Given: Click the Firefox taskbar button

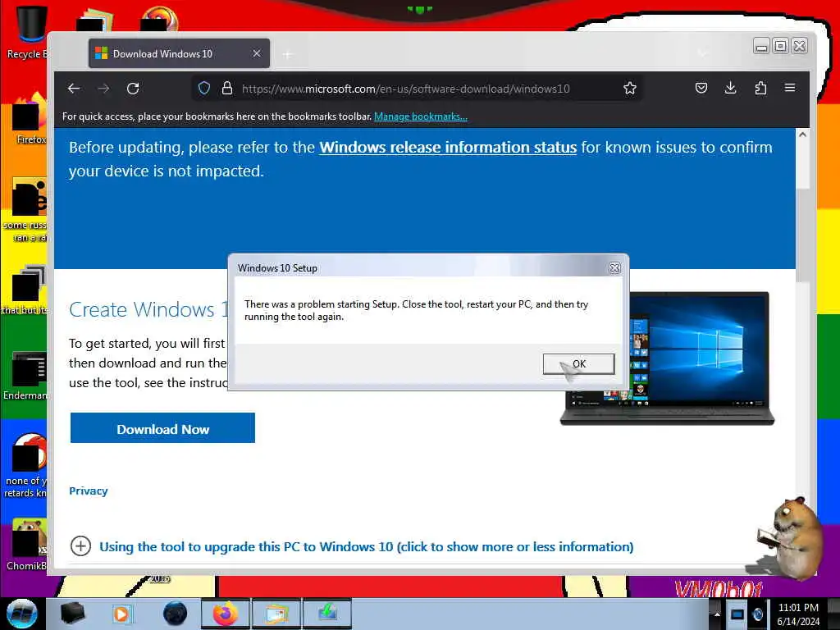Looking at the screenshot, I should pyautogui.click(x=226, y=614).
